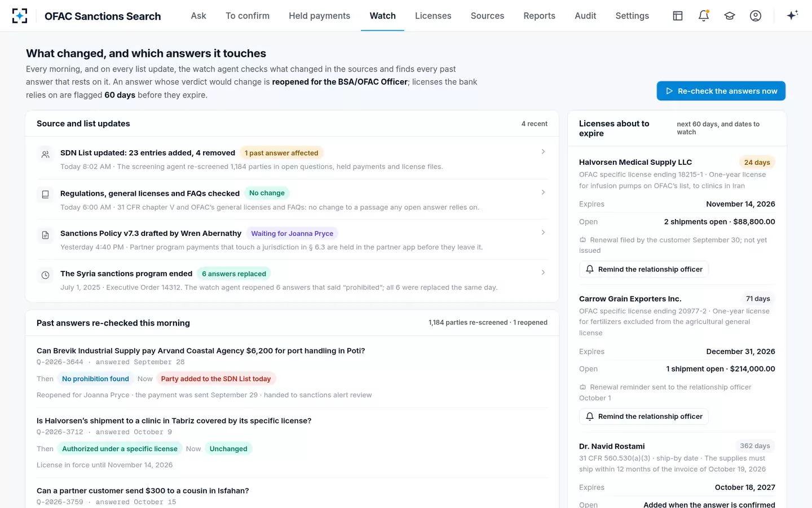The width and height of the screenshot is (812, 508).
Task: Open Halvorsen's shipment to Tabriz question
Action: point(174,421)
